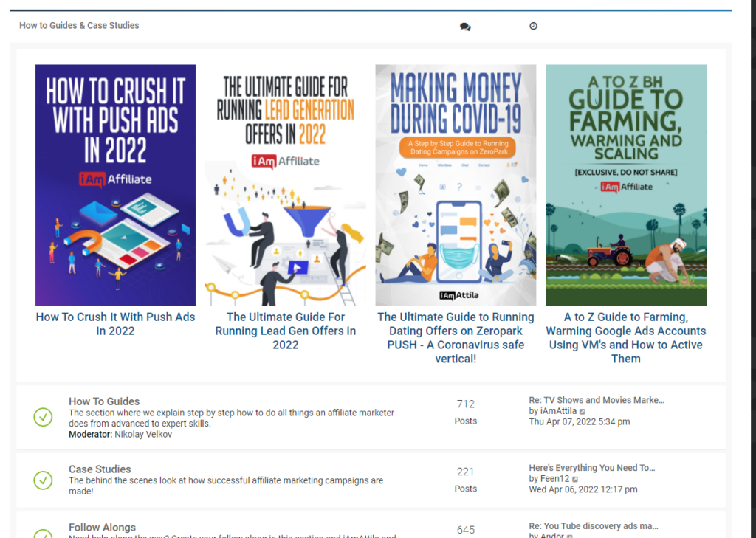
Task: Click the speech bubbles posts column icon
Action: pyautogui.click(x=465, y=27)
